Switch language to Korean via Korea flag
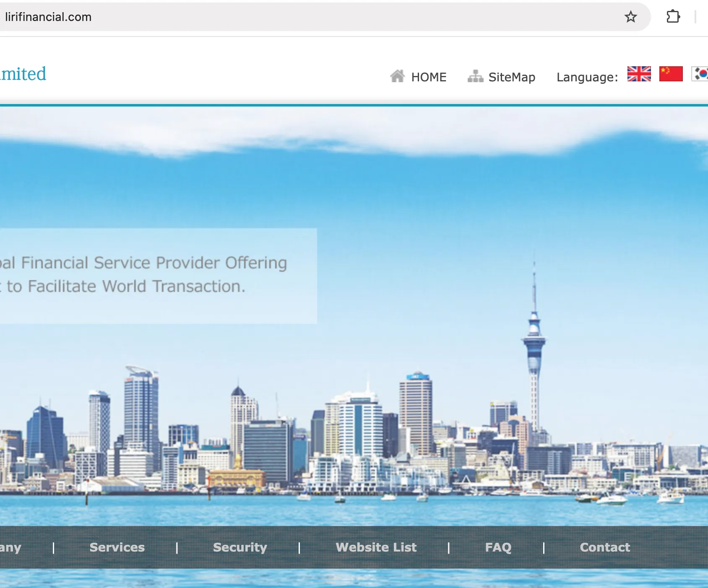The image size is (708, 588). pos(700,74)
